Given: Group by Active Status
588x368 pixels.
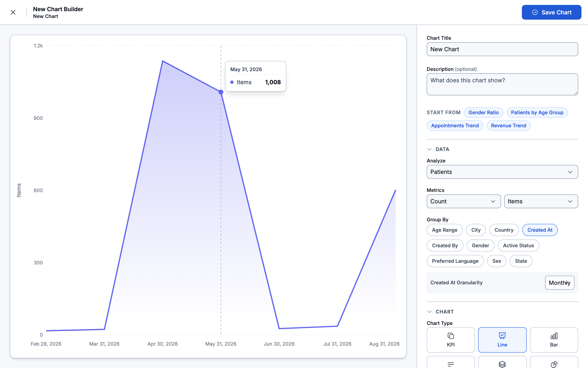Looking at the screenshot, I should [x=518, y=246].
